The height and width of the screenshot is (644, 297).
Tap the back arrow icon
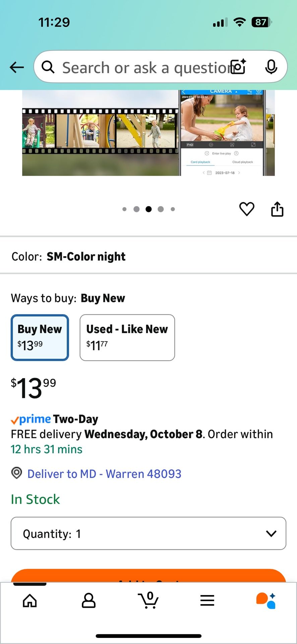[x=17, y=67]
